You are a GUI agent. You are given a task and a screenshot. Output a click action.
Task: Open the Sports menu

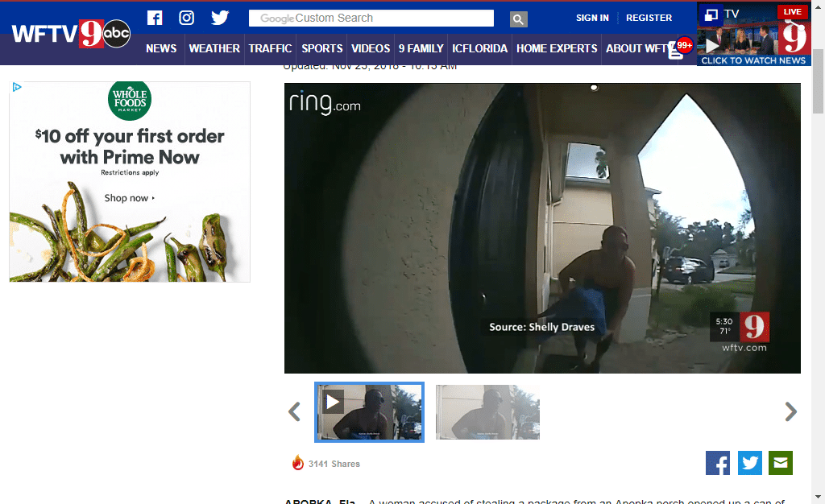pos(322,48)
